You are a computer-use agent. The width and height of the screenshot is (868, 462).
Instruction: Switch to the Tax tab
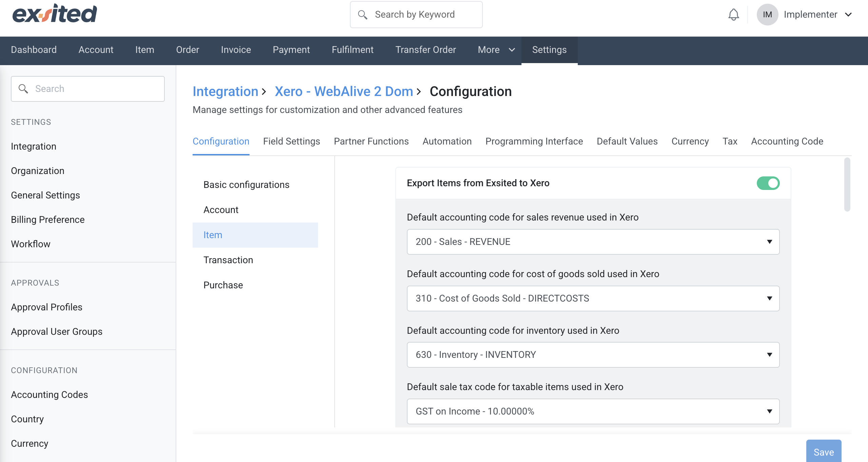coord(730,141)
